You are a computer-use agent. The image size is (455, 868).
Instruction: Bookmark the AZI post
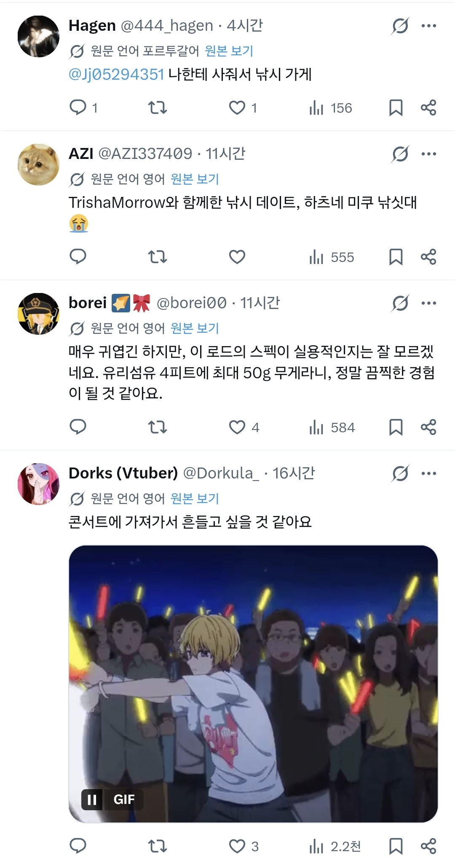[x=396, y=257]
